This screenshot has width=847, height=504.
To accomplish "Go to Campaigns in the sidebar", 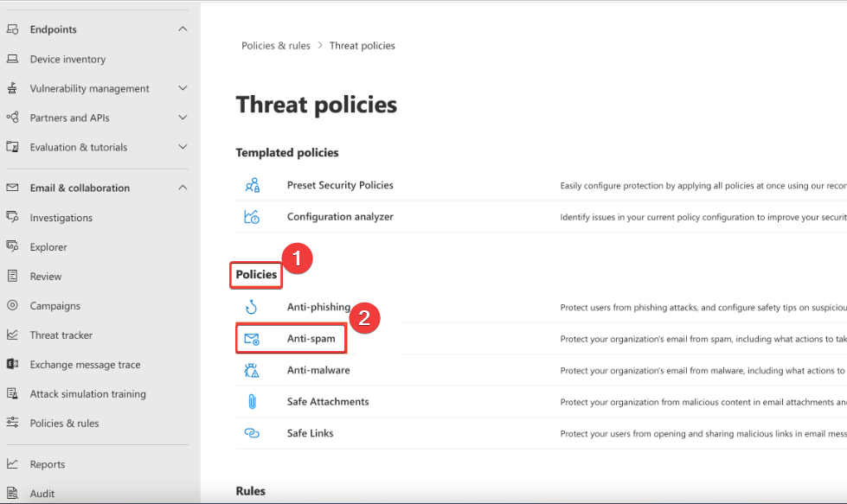I will [55, 305].
